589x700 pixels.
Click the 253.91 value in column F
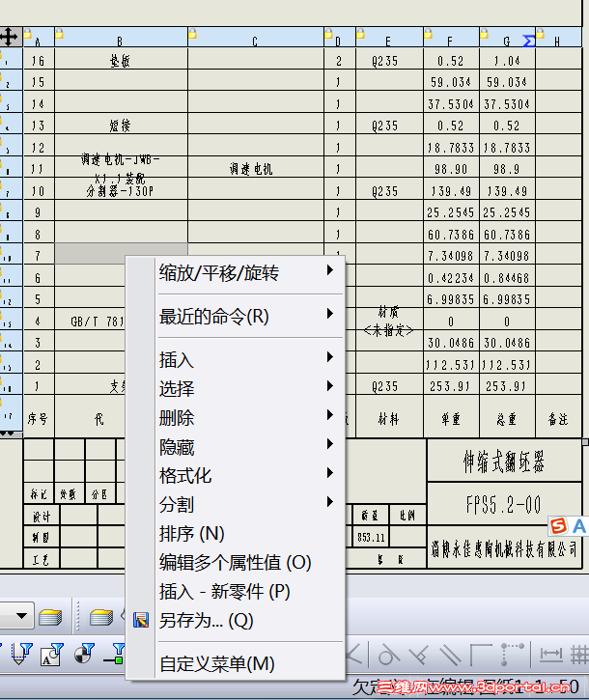[451, 385]
